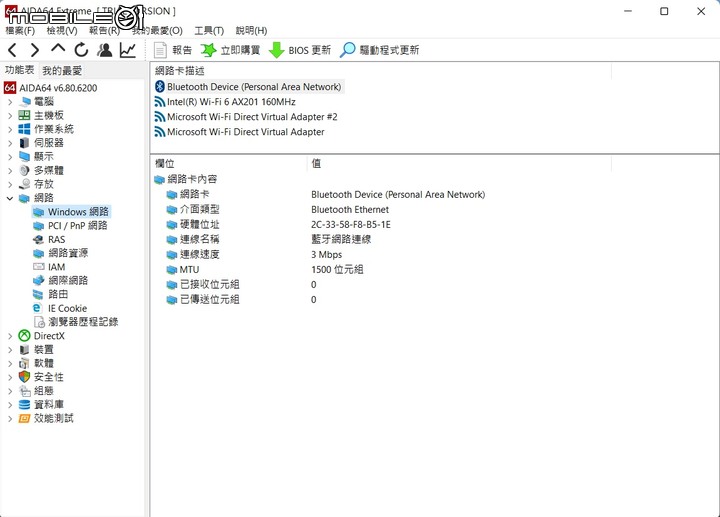Switch to the 我的最愛 tab

click(x=62, y=71)
